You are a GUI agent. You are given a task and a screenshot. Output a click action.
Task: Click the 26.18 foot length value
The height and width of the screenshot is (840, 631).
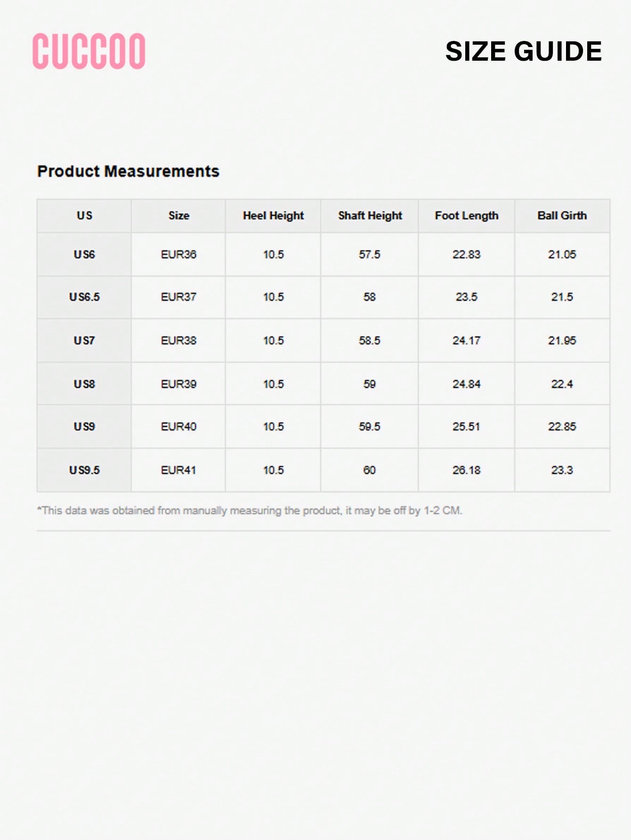point(467,470)
